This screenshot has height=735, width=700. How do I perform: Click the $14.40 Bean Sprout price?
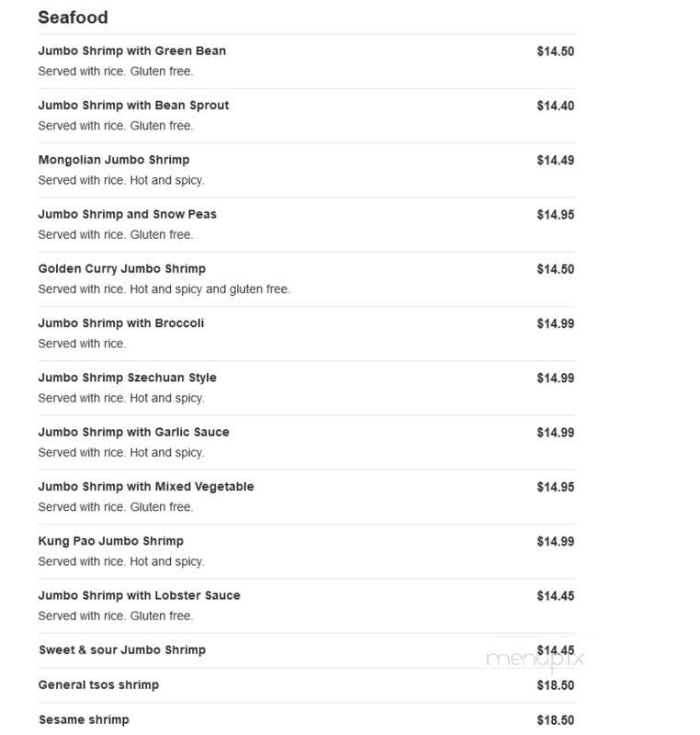tap(555, 106)
